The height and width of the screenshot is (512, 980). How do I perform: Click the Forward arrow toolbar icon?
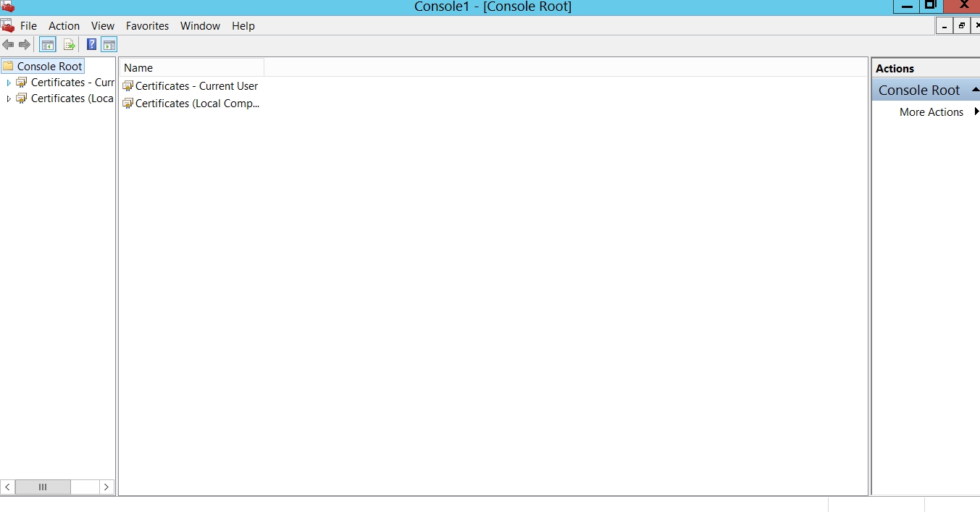(25, 45)
